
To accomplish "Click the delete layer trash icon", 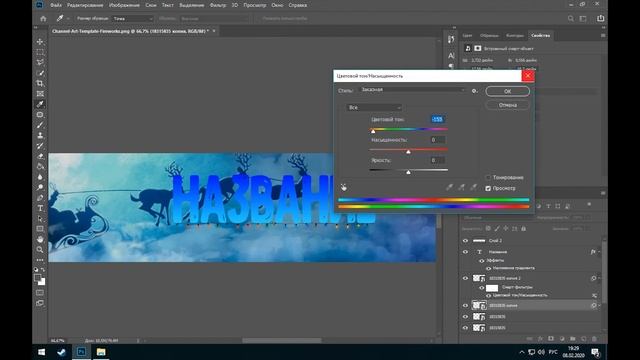I will pyautogui.click(x=594, y=339).
